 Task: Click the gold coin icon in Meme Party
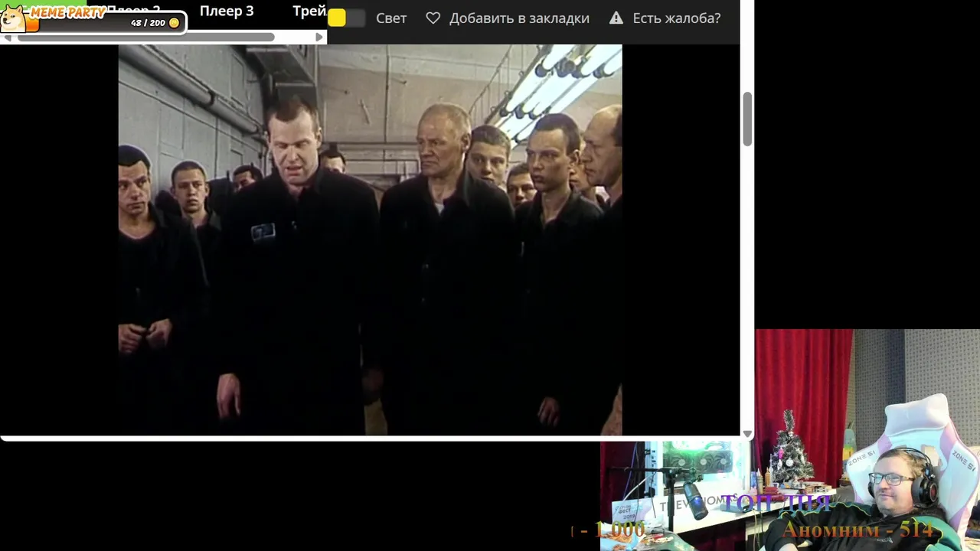[x=174, y=23]
